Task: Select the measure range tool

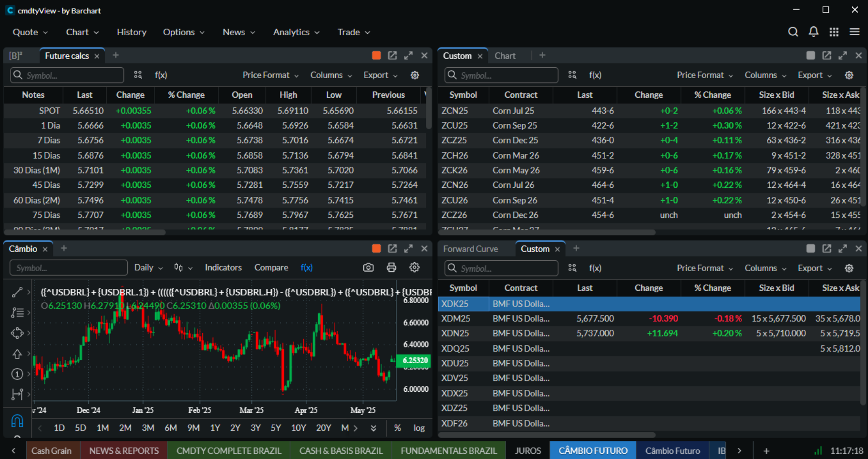Action: click(17, 394)
